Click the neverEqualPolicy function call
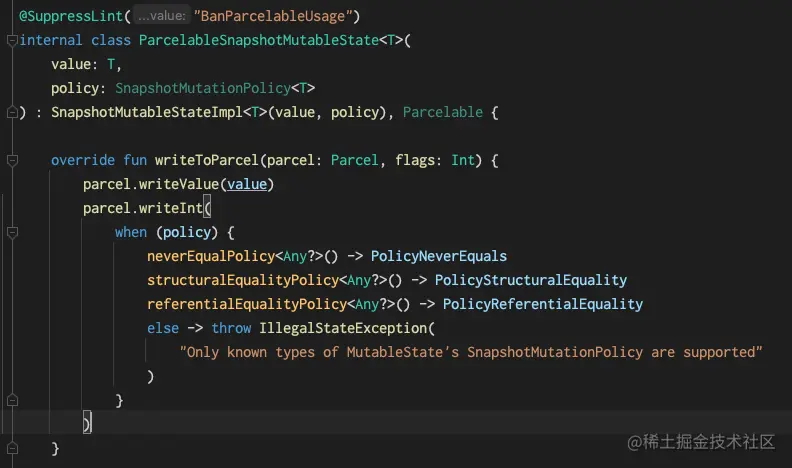Viewport: 792px width, 468px height. [211, 256]
